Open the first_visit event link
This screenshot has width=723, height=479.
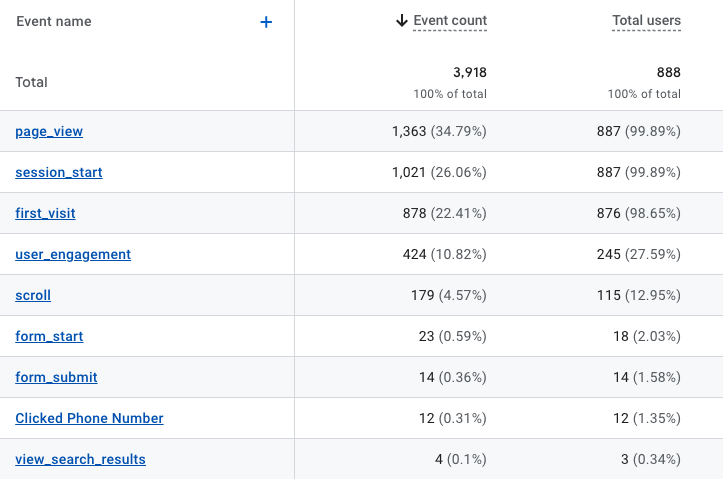click(45, 213)
